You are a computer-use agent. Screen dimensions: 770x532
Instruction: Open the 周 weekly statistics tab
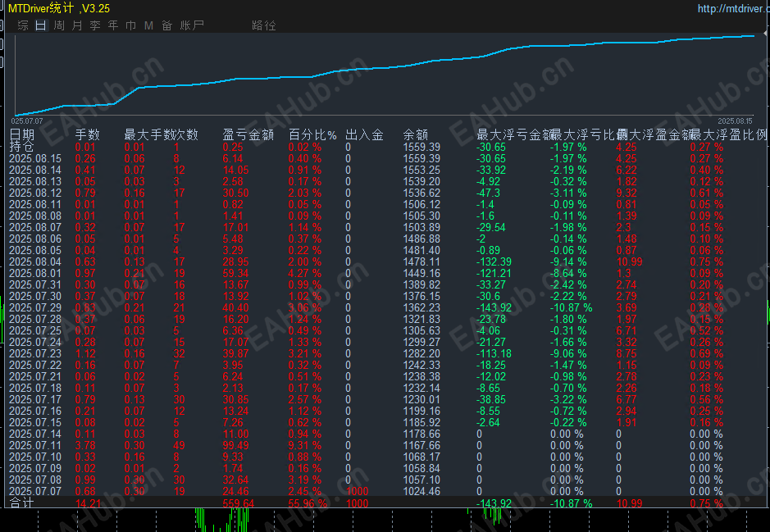tap(59, 25)
